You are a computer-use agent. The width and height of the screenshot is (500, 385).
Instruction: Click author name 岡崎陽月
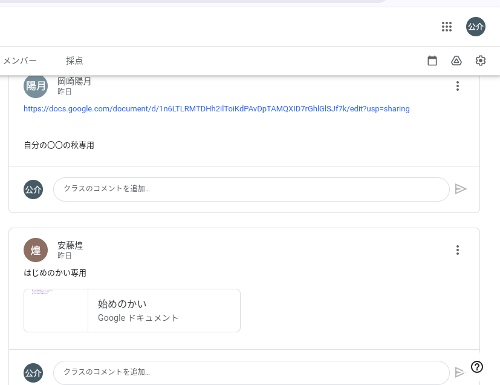74,81
